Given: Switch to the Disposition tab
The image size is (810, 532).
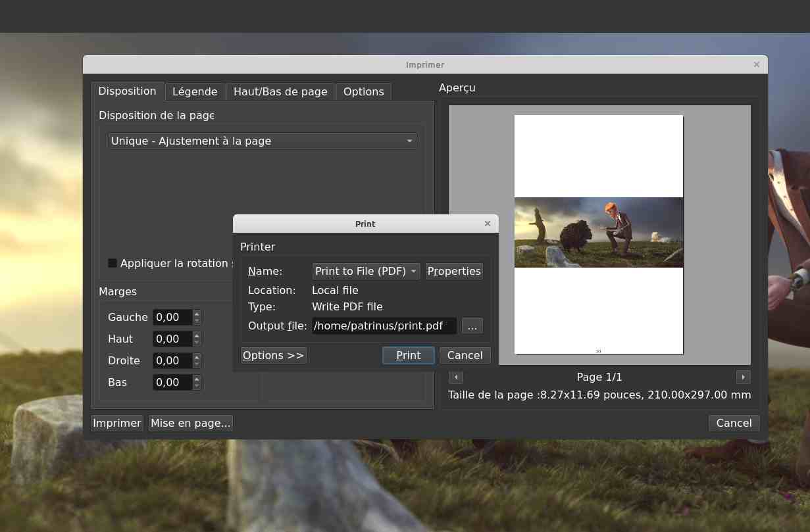Looking at the screenshot, I should (127, 91).
